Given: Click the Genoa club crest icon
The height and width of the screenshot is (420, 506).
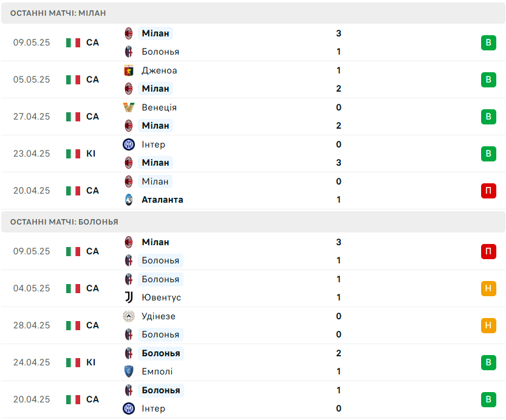Looking at the screenshot, I should pyautogui.click(x=129, y=70).
